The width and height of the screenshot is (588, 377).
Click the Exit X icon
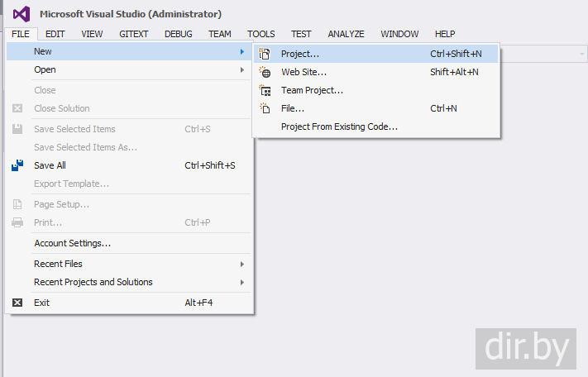click(17, 303)
